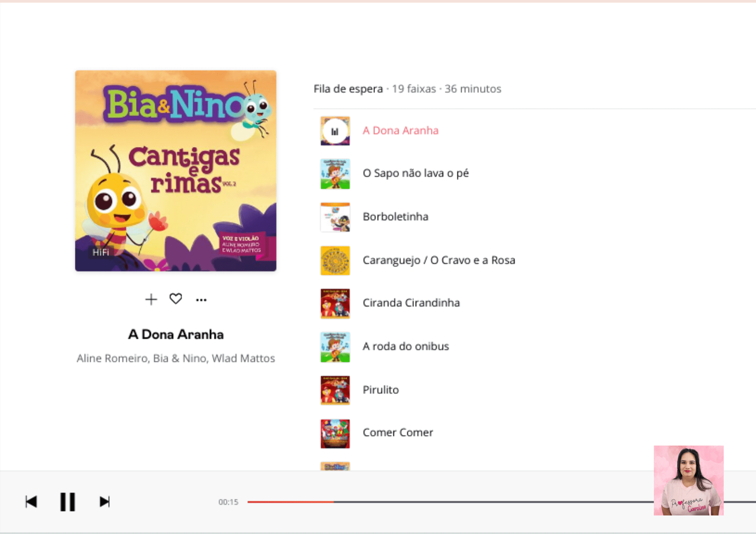The height and width of the screenshot is (534, 756).
Task: Click the Comer Comer track thumbnail
Action: 335,434
